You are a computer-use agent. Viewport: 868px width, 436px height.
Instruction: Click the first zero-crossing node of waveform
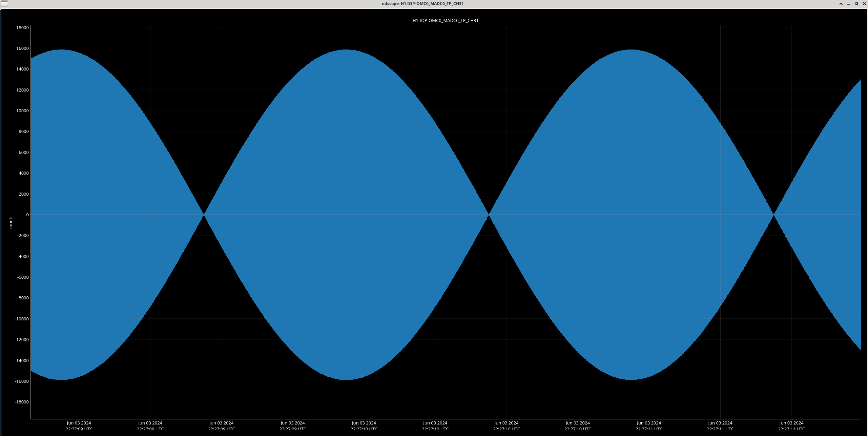(204, 215)
